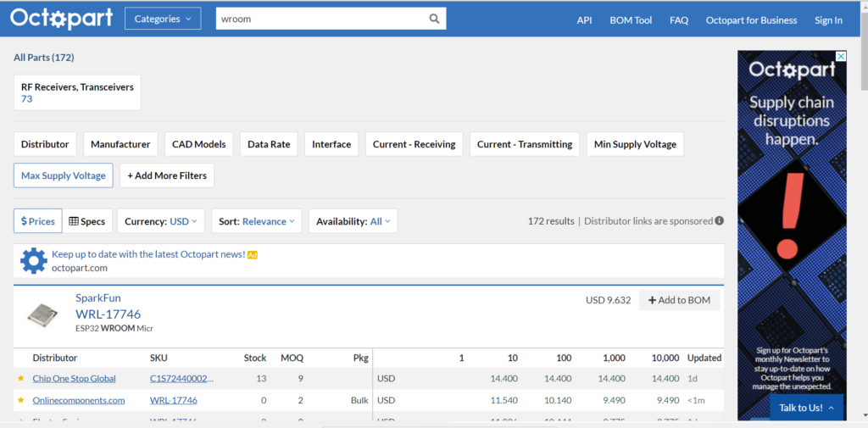868x428 pixels.
Task: Click Sign In
Action: [x=828, y=20]
